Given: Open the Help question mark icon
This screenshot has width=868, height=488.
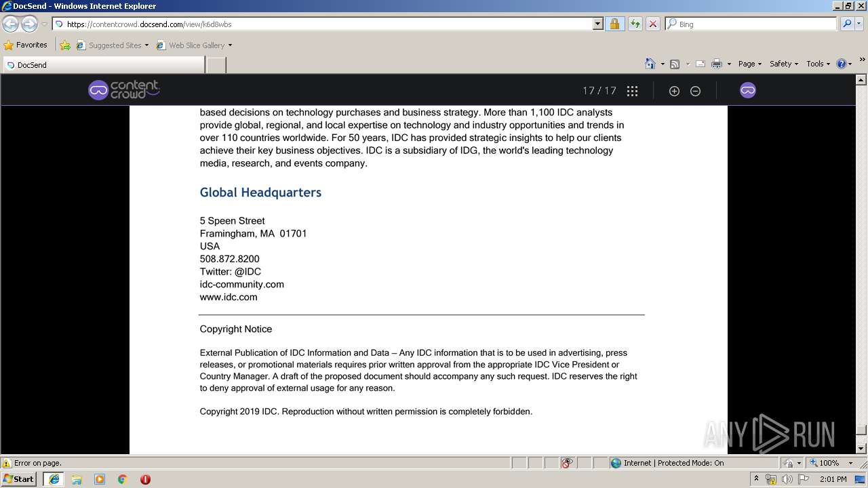Looking at the screenshot, I should coord(842,64).
